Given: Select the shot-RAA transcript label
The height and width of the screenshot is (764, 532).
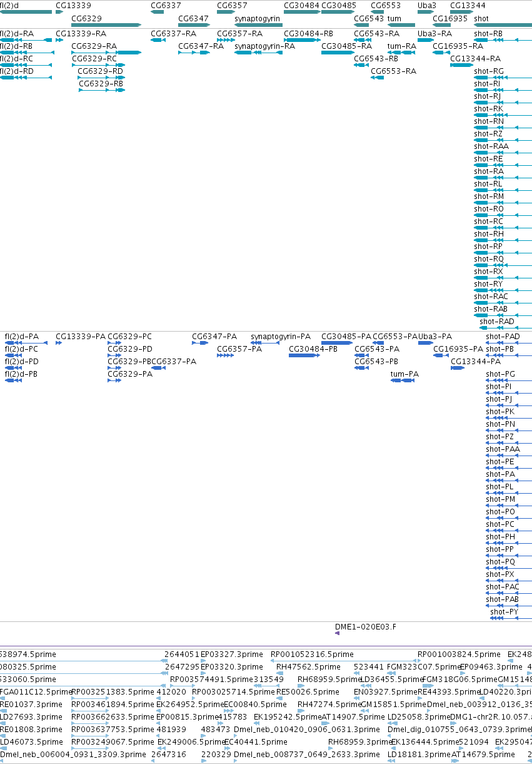Looking at the screenshot, I should [491, 146].
